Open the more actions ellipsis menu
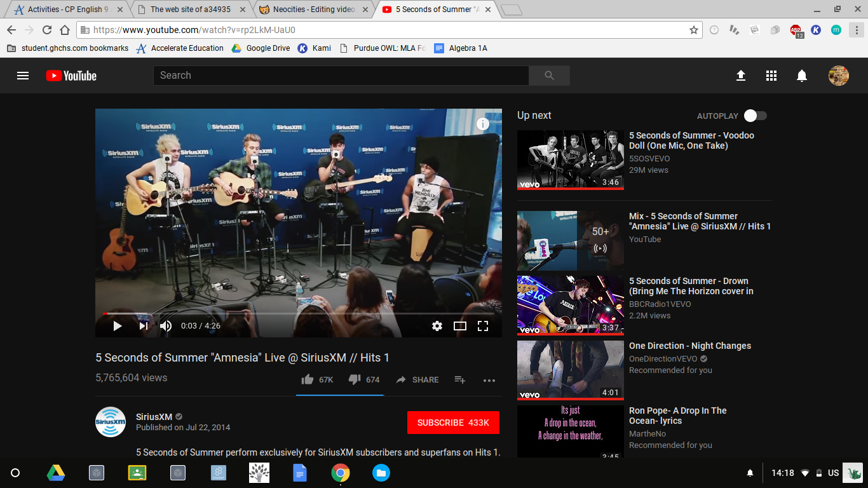This screenshot has height=488, width=868. (x=489, y=380)
